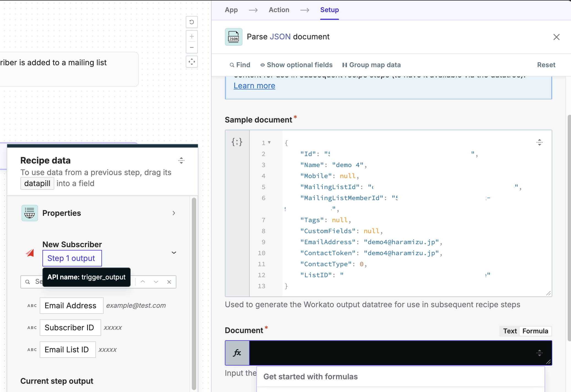This screenshot has width=571, height=392.
Task: Toggle Text mode for Document field
Action: tap(510, 331)
